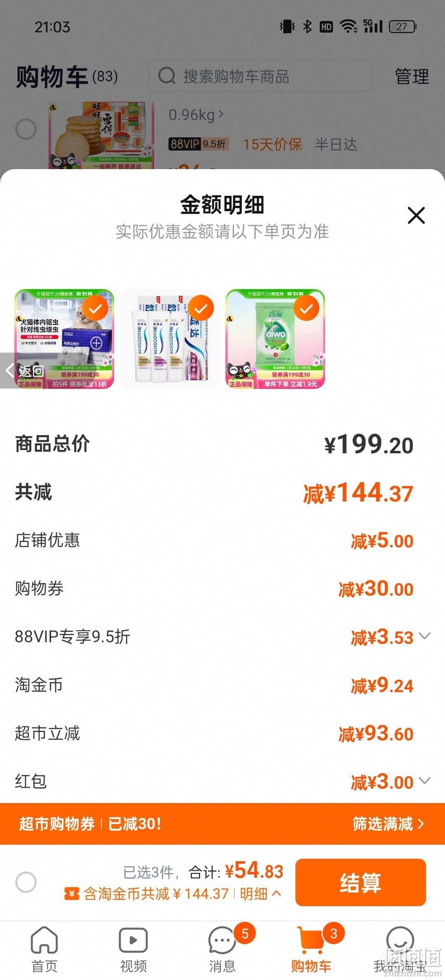Collapse the 明细 breakdown toggle

click(261, 894)
